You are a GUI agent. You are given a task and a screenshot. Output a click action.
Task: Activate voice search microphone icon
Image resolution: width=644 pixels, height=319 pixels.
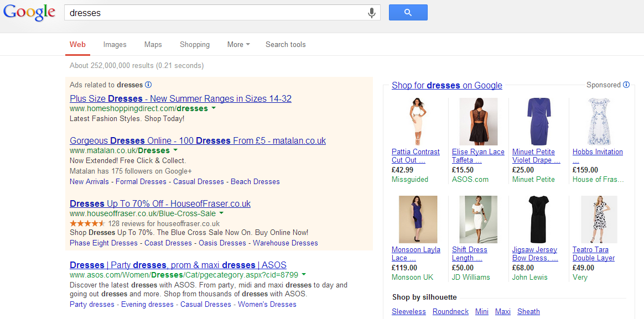click(x=372, y=13)
